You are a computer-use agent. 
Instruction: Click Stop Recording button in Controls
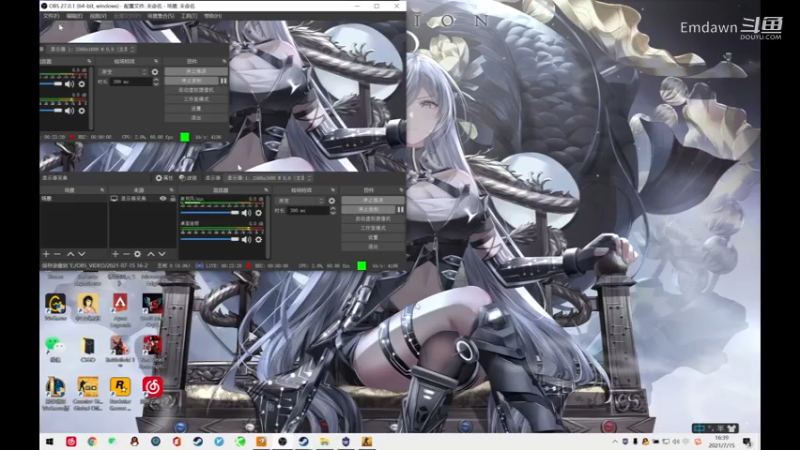(368, 210)
